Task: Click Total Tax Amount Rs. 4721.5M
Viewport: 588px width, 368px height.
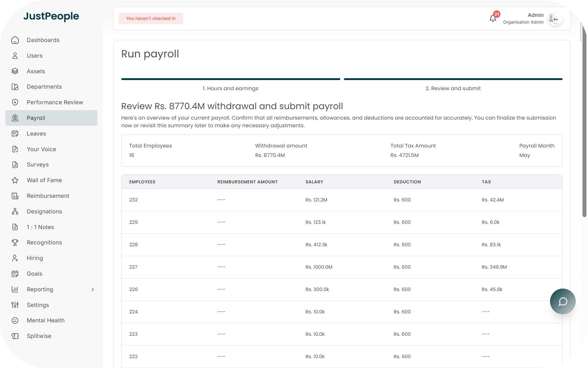Action: [405, 155]
